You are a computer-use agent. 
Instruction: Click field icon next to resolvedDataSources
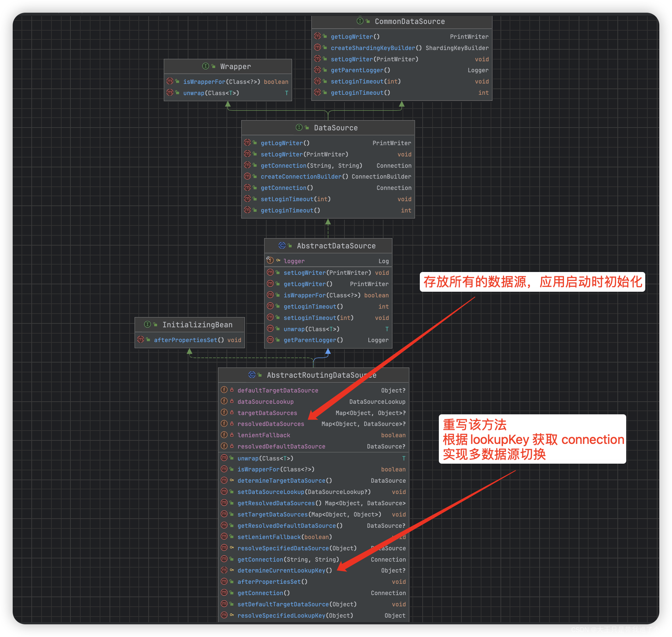[x=224, y=423]
